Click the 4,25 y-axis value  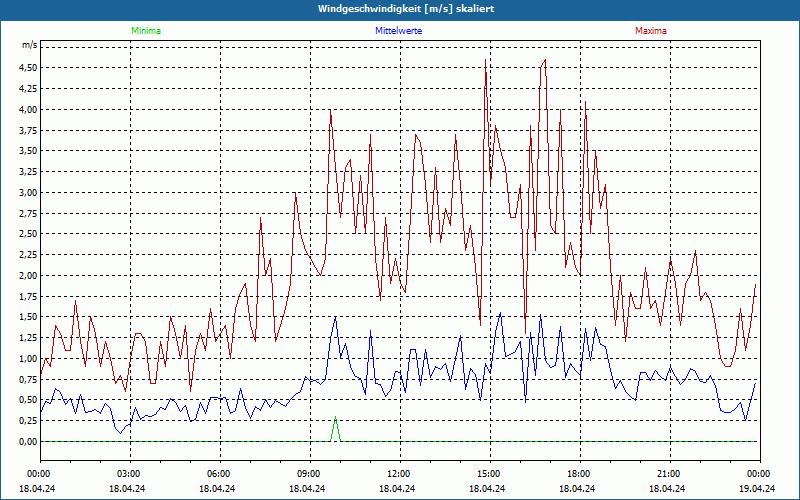click(x=28, y=89)
